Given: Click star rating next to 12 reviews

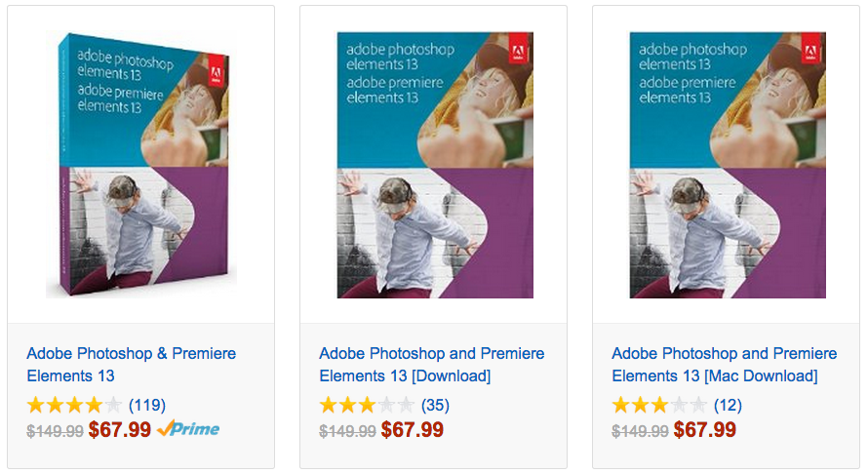Looking at the screenshot, I should click(659, 405).
